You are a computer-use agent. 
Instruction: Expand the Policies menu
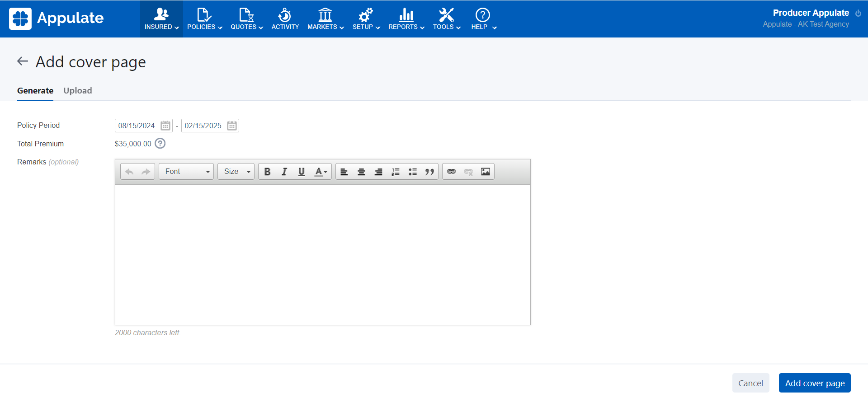pos(204,19)
